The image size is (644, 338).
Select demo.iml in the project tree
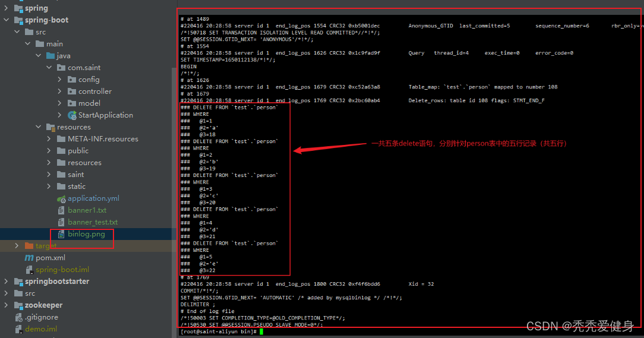(x=41, y=329)
